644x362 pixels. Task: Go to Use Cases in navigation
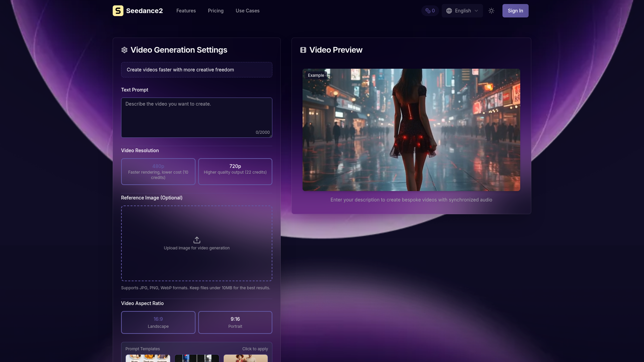point(248,11)
